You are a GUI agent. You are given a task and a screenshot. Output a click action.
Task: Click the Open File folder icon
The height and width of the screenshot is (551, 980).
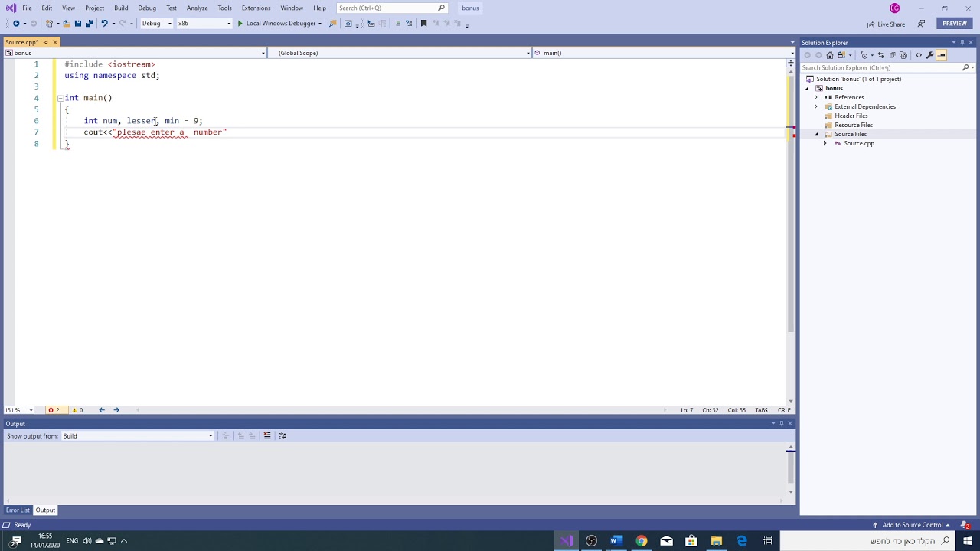point(66,23)
